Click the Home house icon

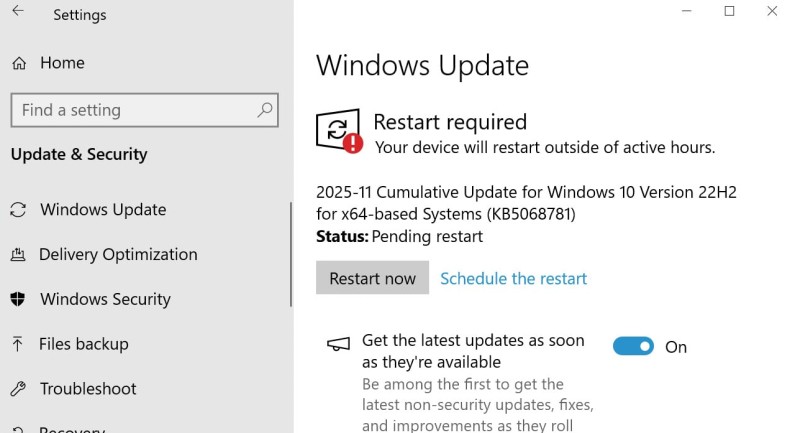18,63
